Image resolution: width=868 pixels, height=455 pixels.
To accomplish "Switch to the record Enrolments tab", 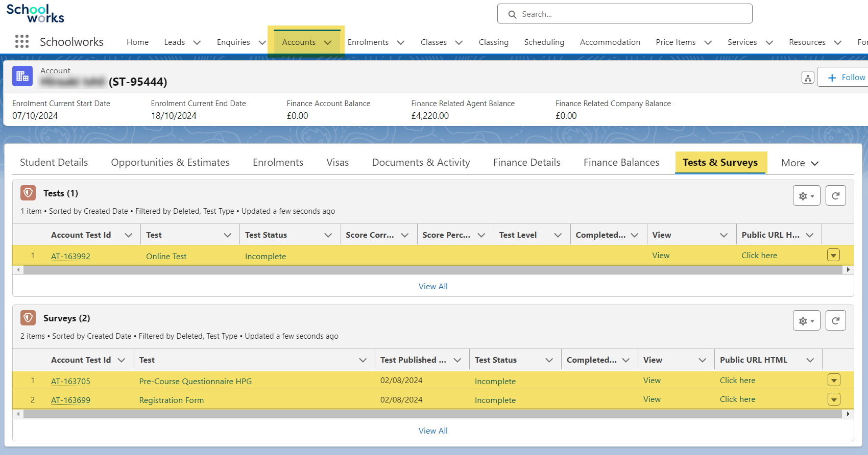I will (278, 162).
